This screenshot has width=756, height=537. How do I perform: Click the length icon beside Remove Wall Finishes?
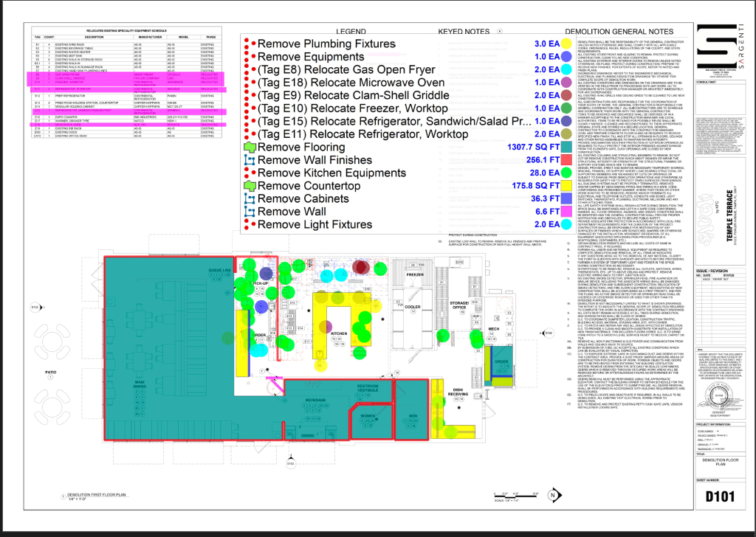tap(249, 160)
